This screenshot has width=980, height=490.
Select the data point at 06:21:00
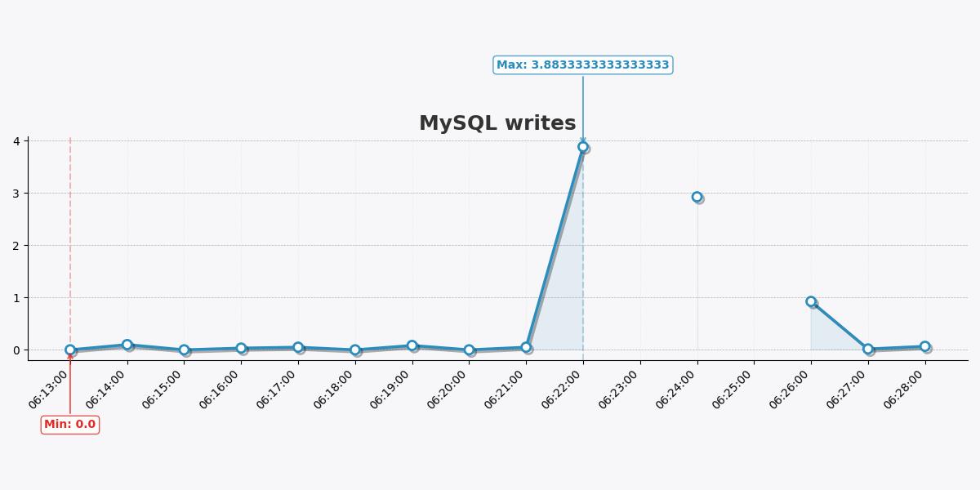coord(526,348)
